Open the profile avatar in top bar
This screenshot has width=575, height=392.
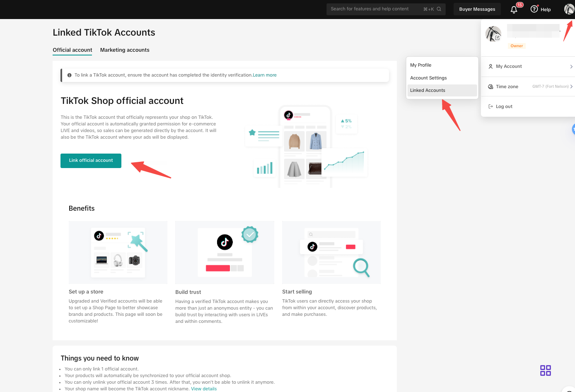(x=569, y=9)
